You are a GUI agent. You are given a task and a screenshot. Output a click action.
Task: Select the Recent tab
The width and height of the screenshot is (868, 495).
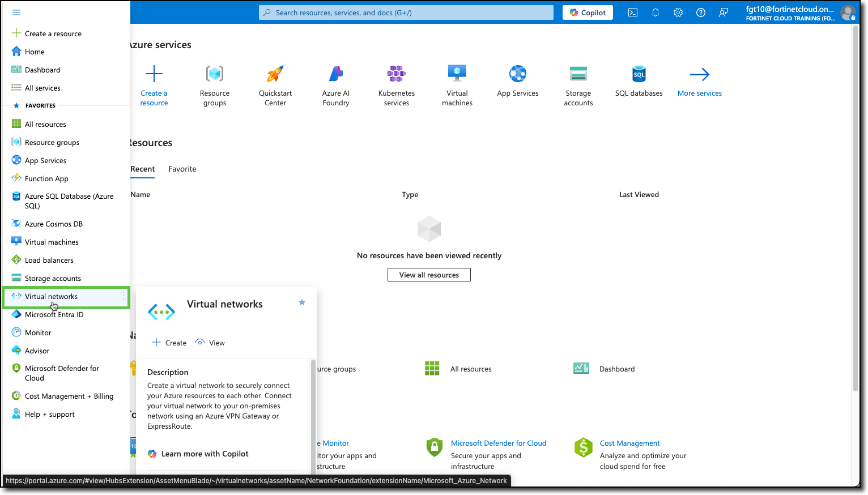coord(142,169)
